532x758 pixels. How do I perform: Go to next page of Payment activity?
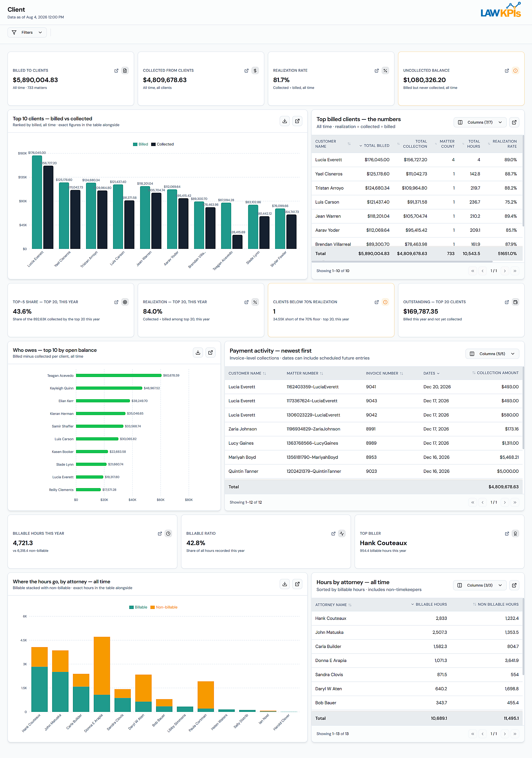505,502
